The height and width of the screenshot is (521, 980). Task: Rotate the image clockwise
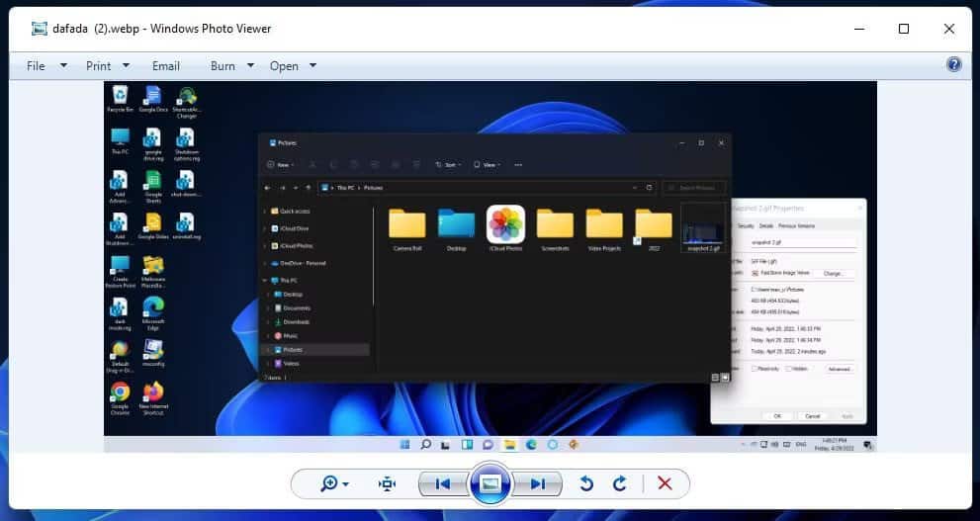[x=620, y=483]
